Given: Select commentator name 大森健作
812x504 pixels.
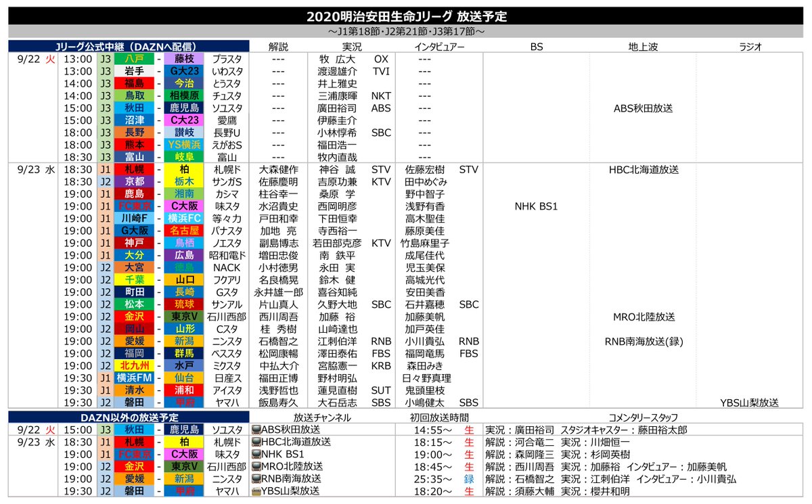Looking at the screenshot, I should (x=278, y=169).
